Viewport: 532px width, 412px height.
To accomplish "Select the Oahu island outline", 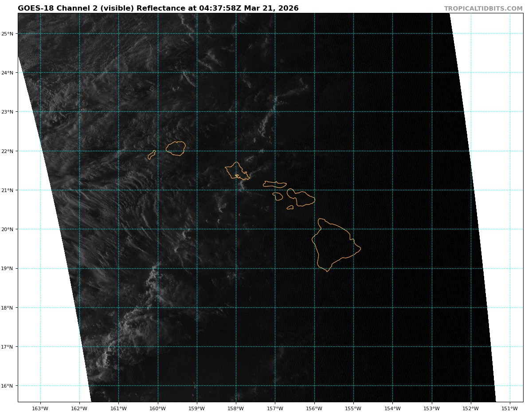I will pyautogui.click(x=236, y=171).
